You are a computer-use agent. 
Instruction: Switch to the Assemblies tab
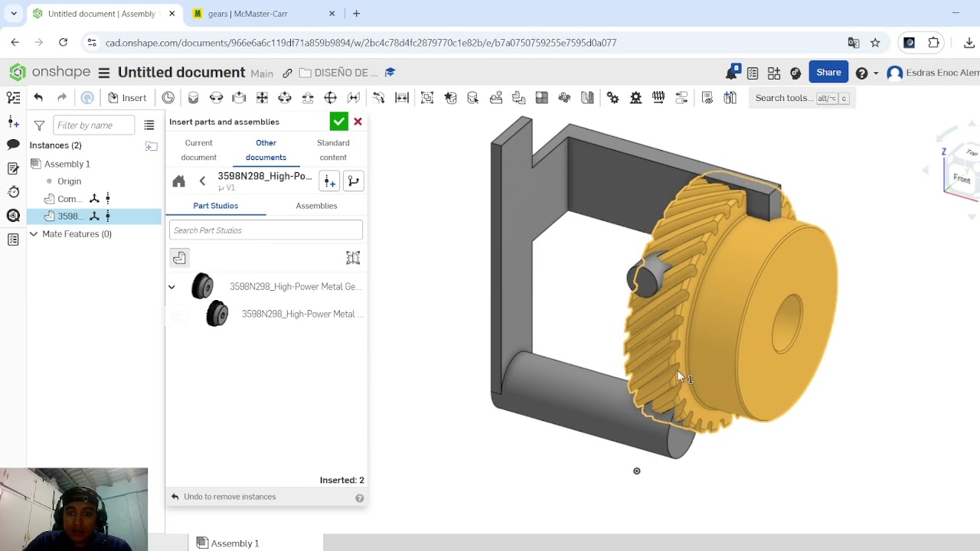coord(316,206)
